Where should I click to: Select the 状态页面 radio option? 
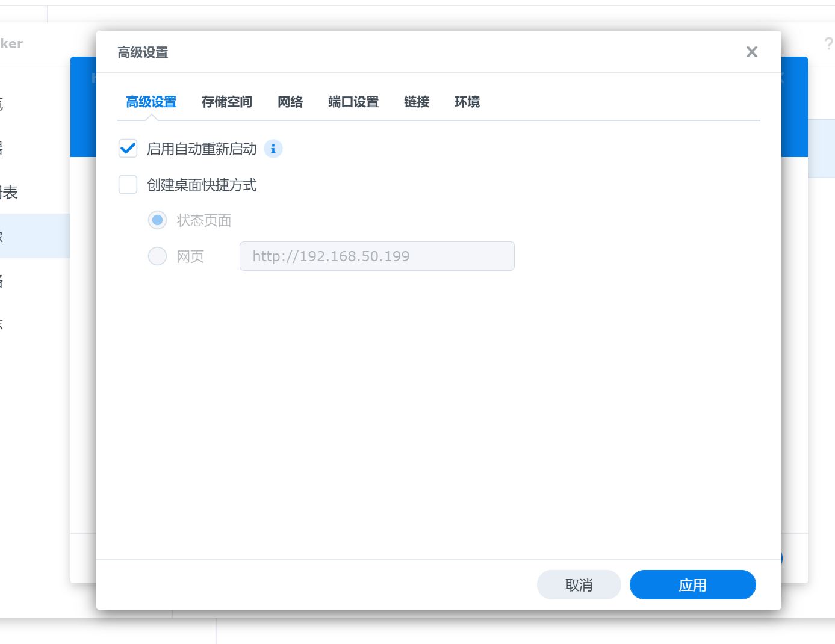pos(158,220)
